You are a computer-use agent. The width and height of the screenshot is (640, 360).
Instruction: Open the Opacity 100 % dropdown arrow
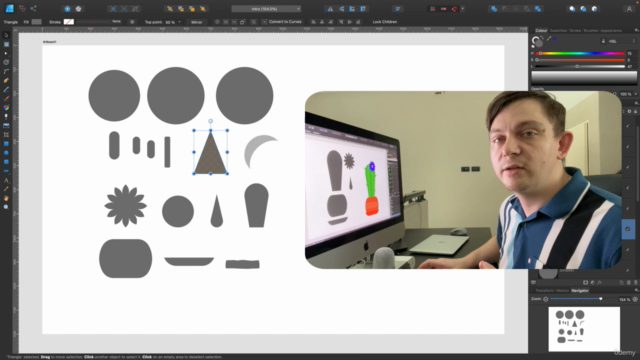pos(636,94)
